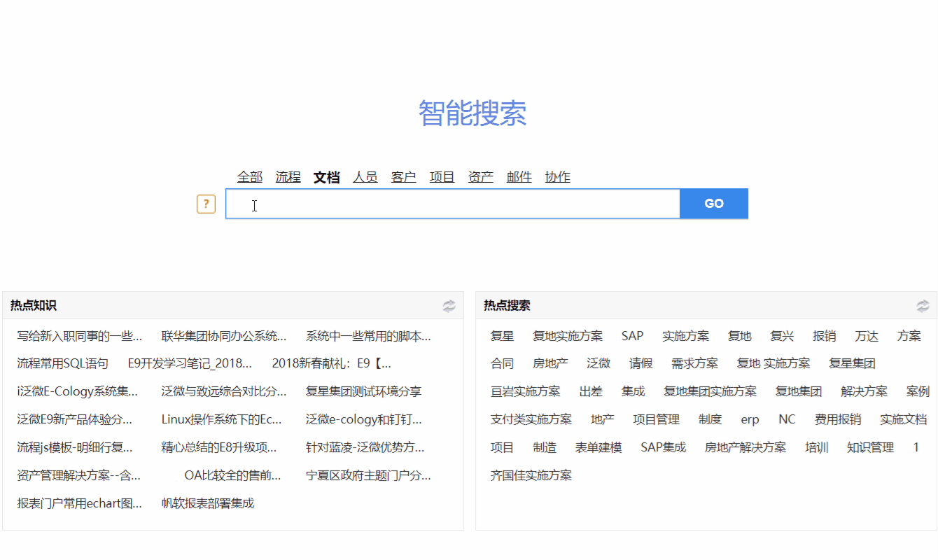Click hot search term 表单建模
938x560 pixels.
598,448
